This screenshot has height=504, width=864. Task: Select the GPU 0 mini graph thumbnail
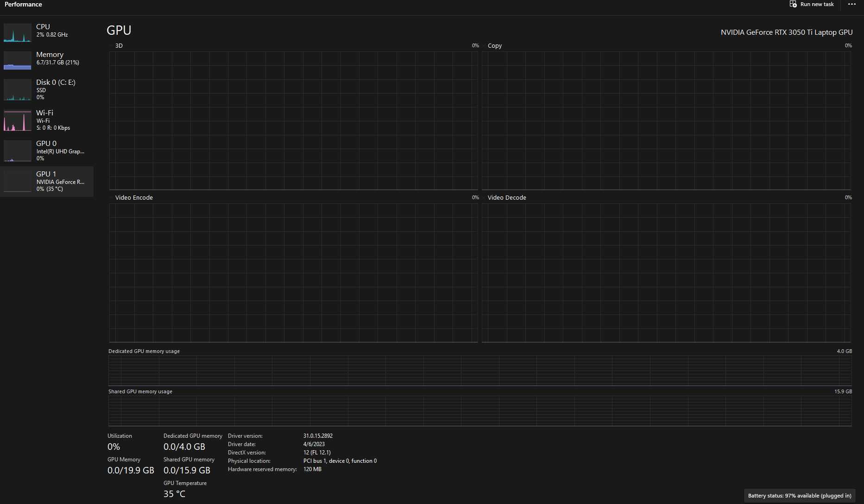point(18,151)
